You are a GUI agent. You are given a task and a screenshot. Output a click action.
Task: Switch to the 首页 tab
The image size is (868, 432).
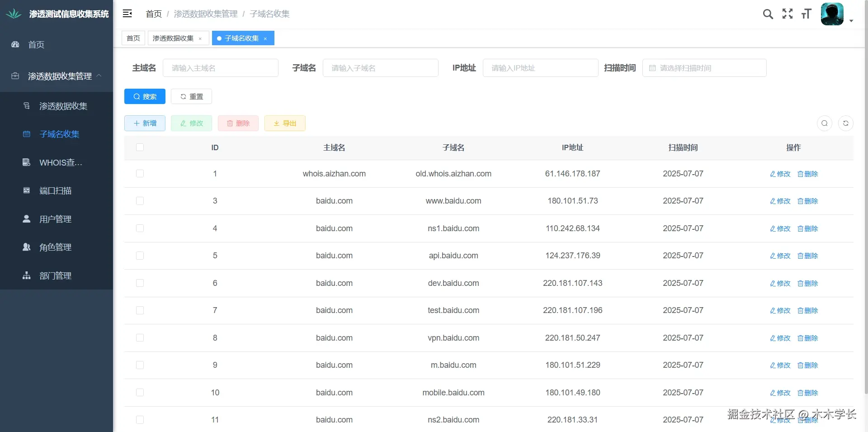133,38
